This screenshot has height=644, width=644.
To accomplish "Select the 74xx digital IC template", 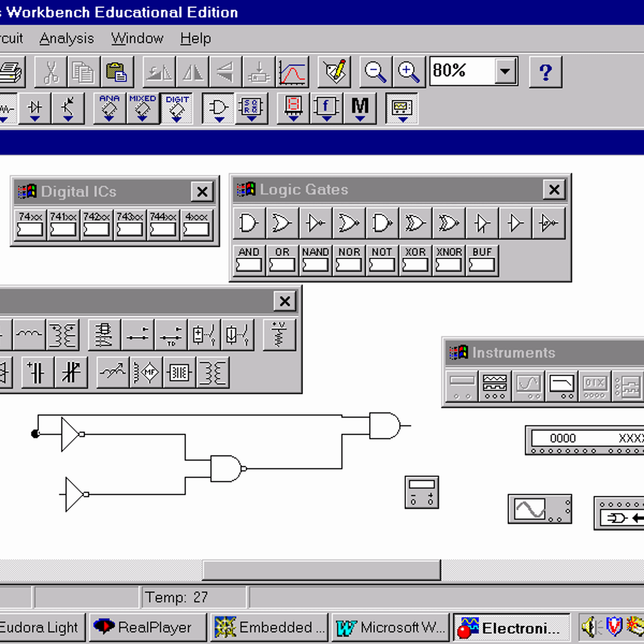I will [x=30, y=225].
